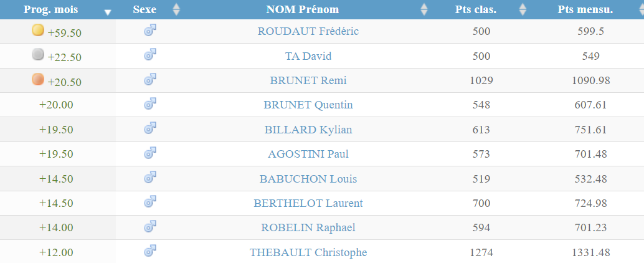The width and height of the screenshot is (644, 263).
Task: Sort names using the NOM Prénom arrows
Action: tap(424, 9)
